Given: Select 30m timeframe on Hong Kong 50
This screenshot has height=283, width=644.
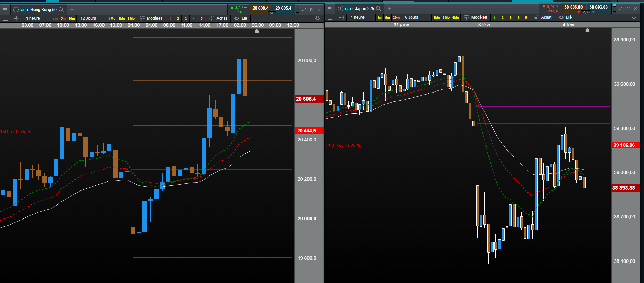Looking at the screenshot, I should pos(71,18).
